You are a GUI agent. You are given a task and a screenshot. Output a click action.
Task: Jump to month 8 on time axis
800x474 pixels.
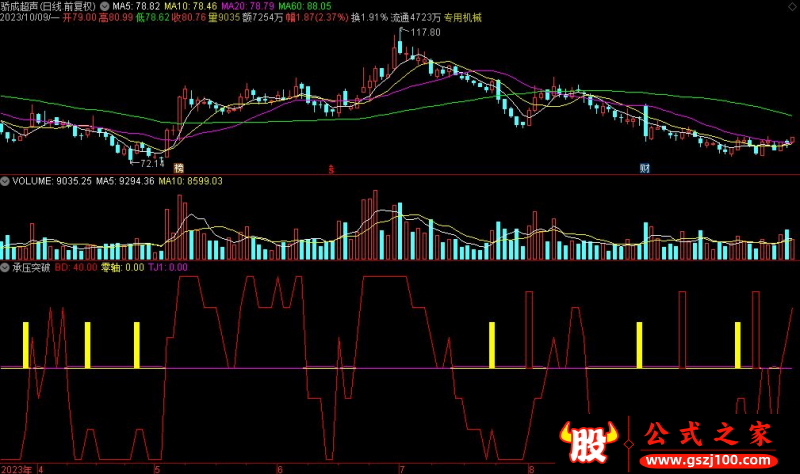tap(532, 469)
